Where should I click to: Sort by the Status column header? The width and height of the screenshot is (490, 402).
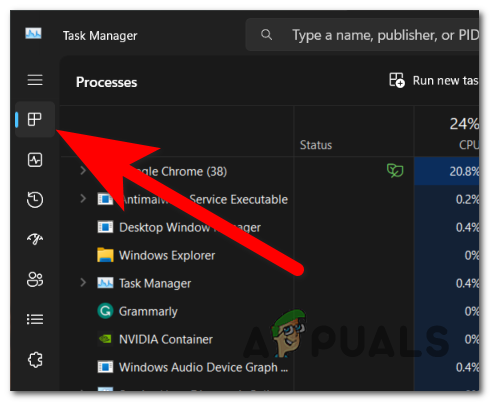click(316, 145)
